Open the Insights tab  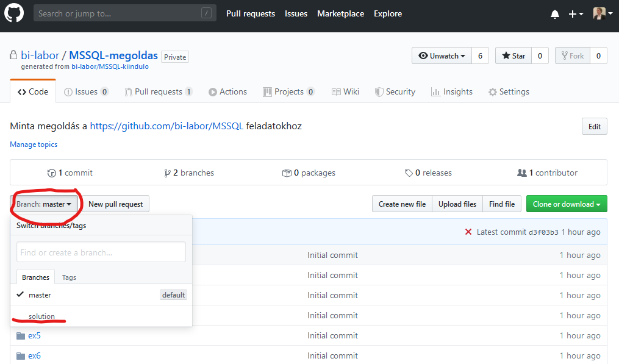point(452,91)
